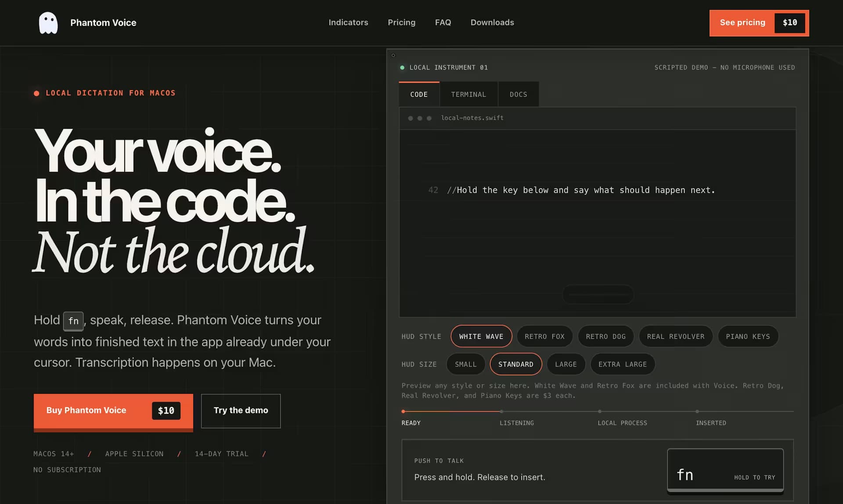843x504 pixels.
Task: Click the "Preview any style or size here" note
Action: pyautogui.click(x=592, y=390)
